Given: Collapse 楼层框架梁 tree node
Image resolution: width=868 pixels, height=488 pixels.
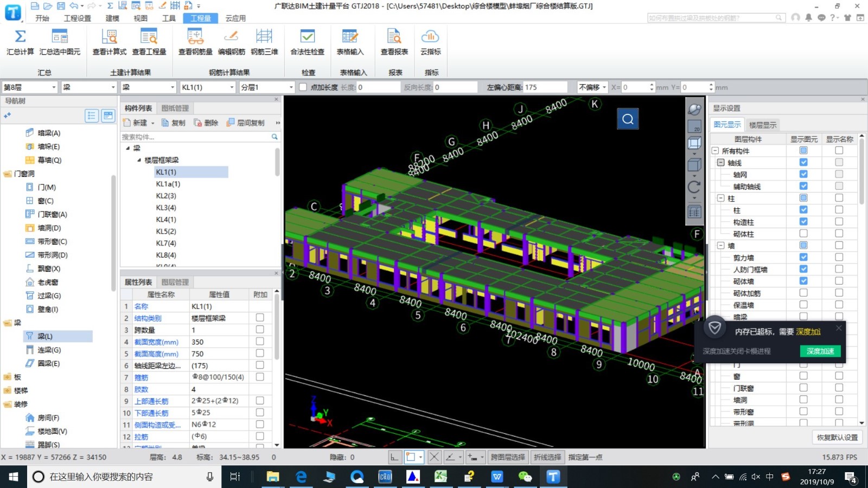Looking at the screenshot, I should click(139, 160).
